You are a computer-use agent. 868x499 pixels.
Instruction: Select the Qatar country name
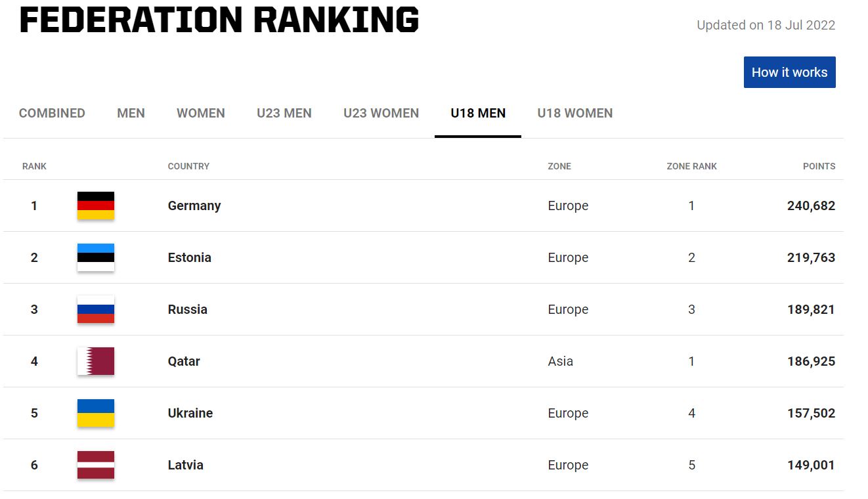(x=184, y=361)
